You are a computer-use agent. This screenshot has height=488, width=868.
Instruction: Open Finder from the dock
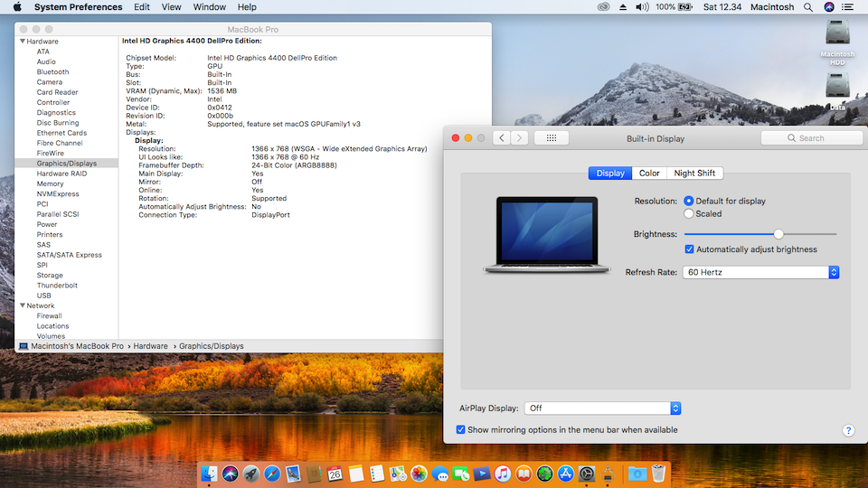pos(210,474)
